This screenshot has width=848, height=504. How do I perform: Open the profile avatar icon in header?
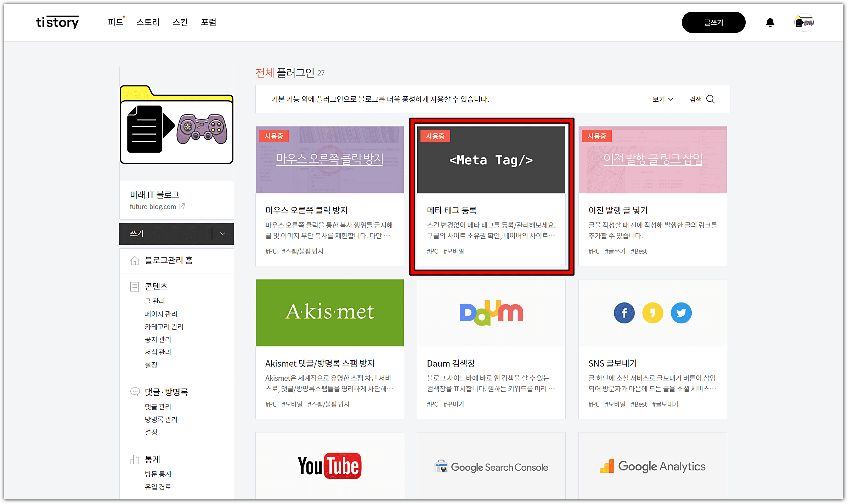[x=803, y=22]
